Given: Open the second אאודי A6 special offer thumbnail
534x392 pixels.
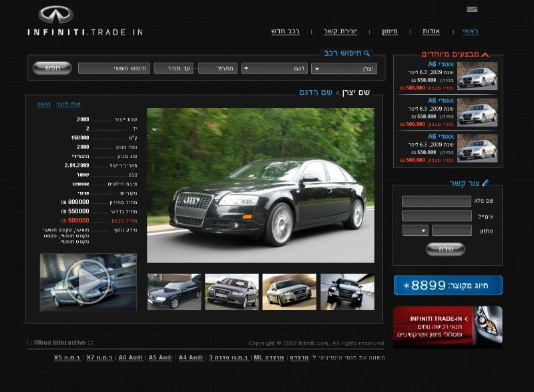Looking at the screenshot, I should pos(477,112).
